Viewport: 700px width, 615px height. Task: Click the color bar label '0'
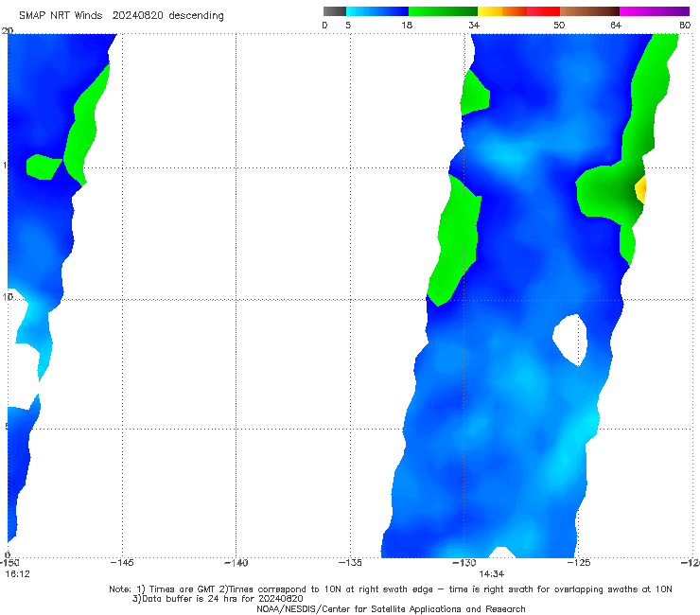click(x=324, y=26)
